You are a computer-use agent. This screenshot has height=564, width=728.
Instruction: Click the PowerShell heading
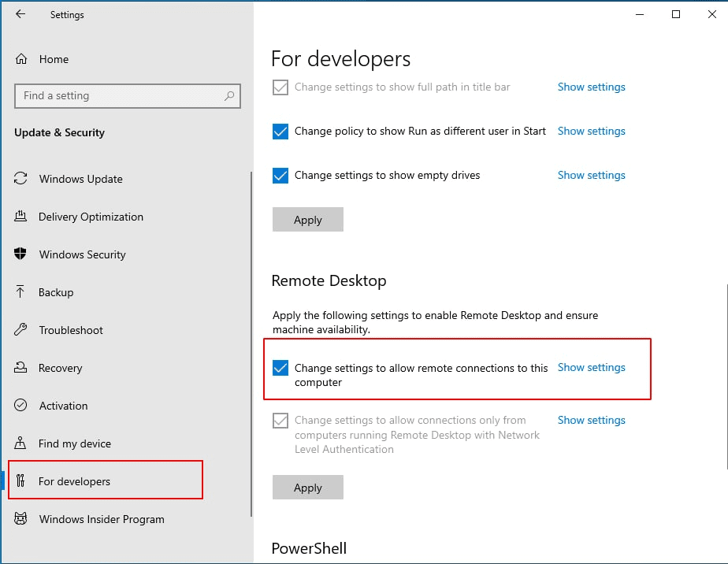309,548
